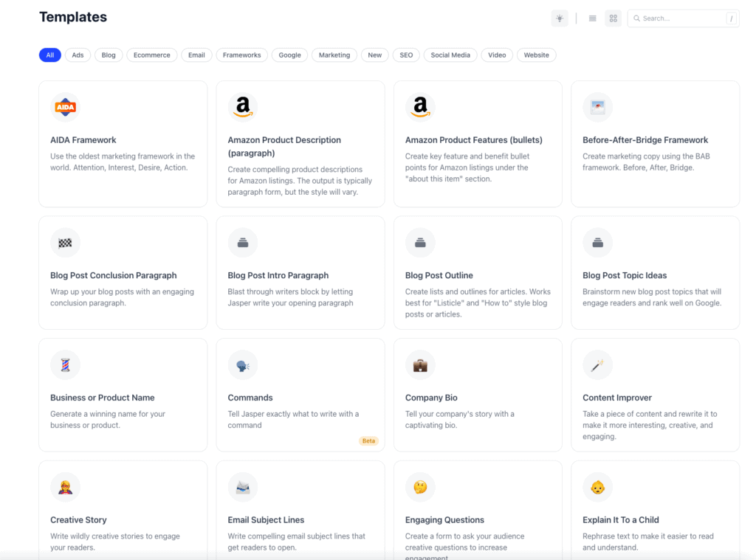This screenshot has width=756, height=560.
Task: Click the Before-After-Bridge Framework picture icon
Action: (x=597, y=108)
